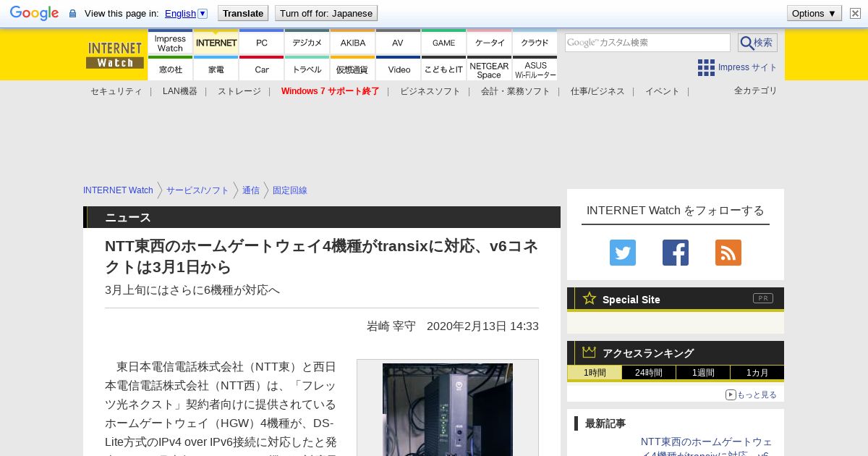
Task: Open the translate Options dropdown
Action: (814, 13)
